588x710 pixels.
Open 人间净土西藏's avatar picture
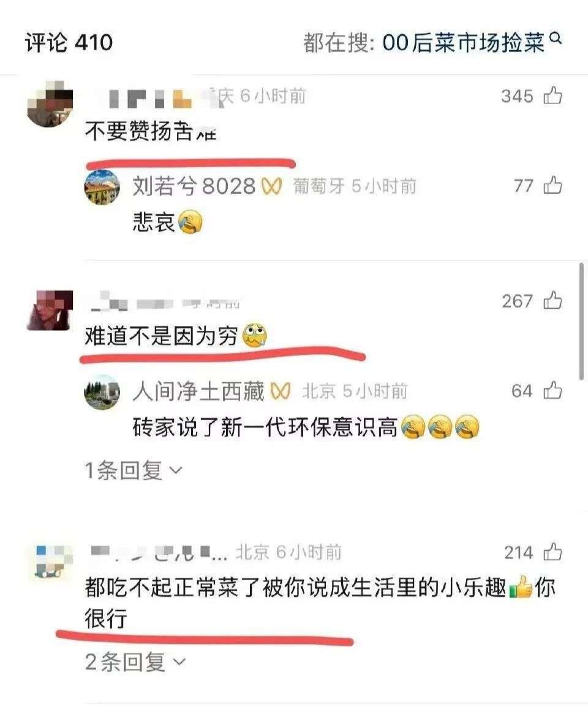[102, 392]
